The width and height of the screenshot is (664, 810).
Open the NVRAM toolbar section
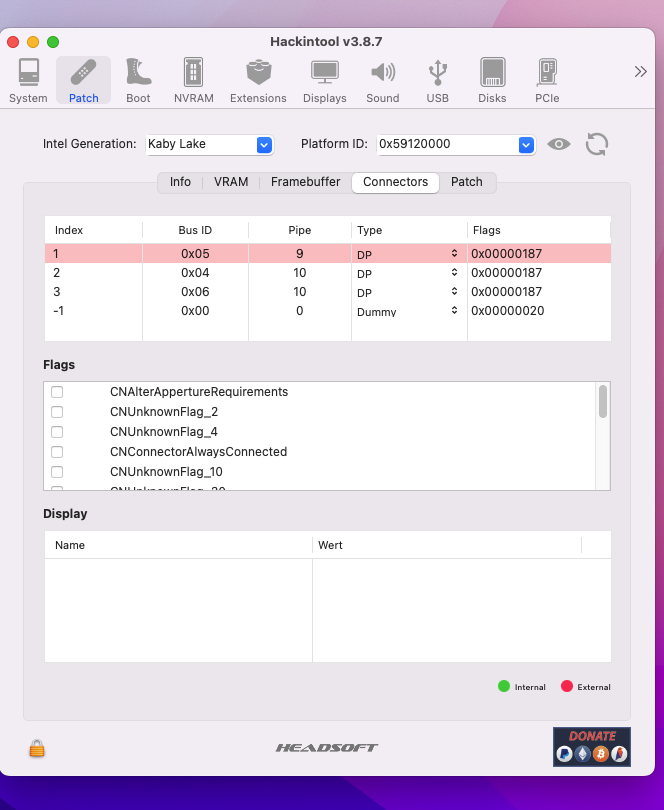pos(193,81)
